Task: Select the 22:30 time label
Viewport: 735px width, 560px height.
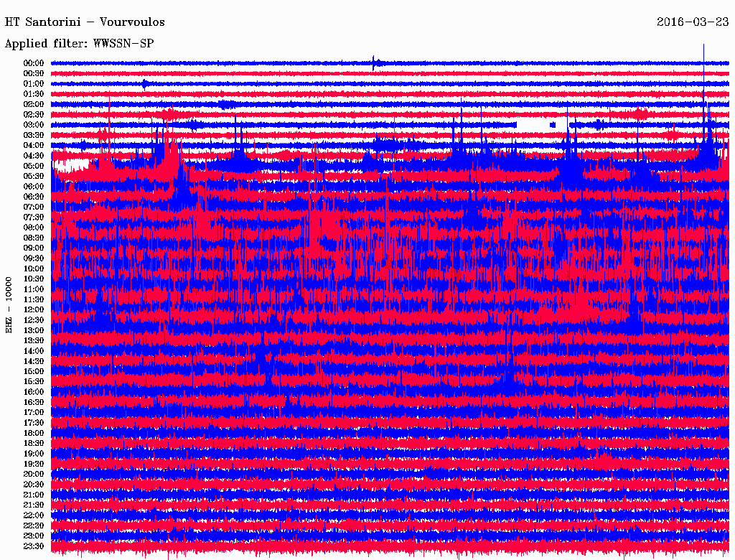Action: (34, 526)
